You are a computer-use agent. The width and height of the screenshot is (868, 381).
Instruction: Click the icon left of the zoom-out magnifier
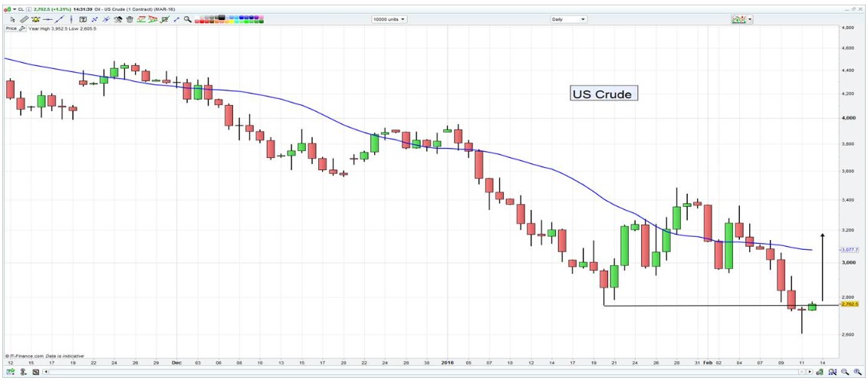[x=833, y=372]
